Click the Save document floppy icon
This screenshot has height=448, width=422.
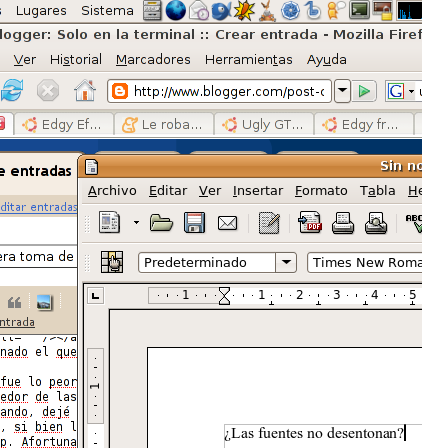pos(194,222)
